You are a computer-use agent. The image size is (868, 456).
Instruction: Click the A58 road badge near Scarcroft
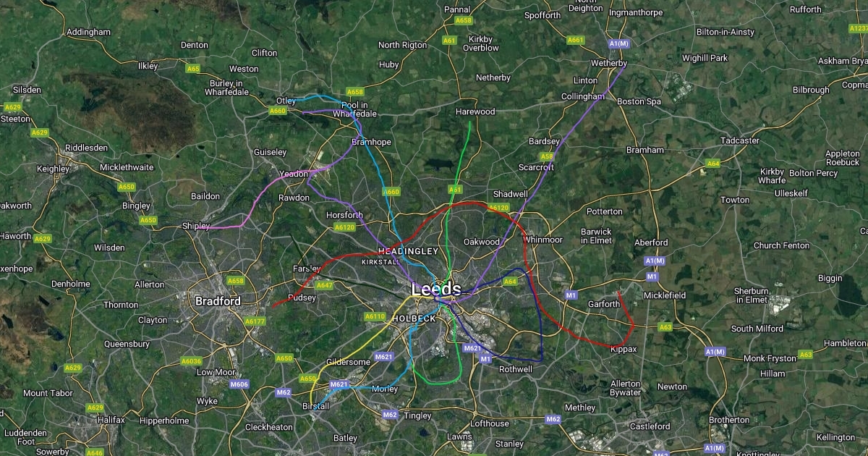547,156
